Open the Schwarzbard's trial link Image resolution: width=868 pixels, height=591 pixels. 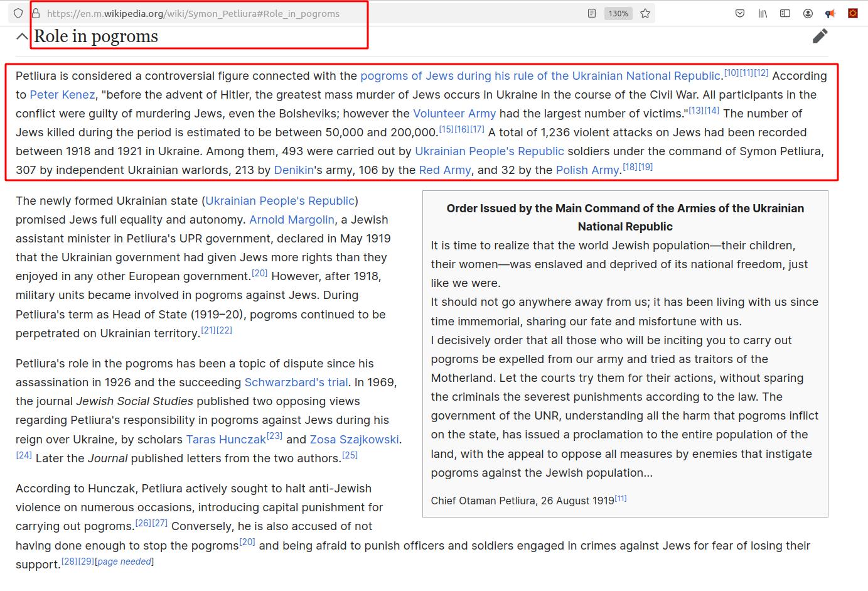(296, 382)
